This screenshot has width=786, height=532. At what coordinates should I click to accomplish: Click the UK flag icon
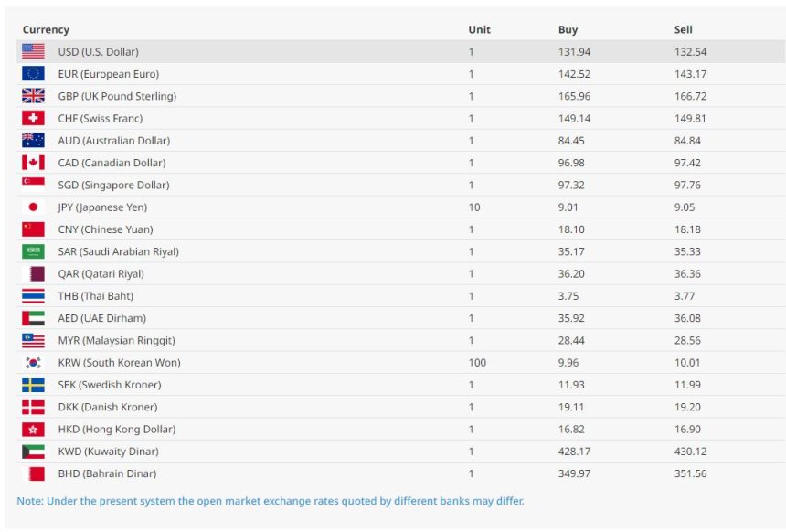[33, 96]
